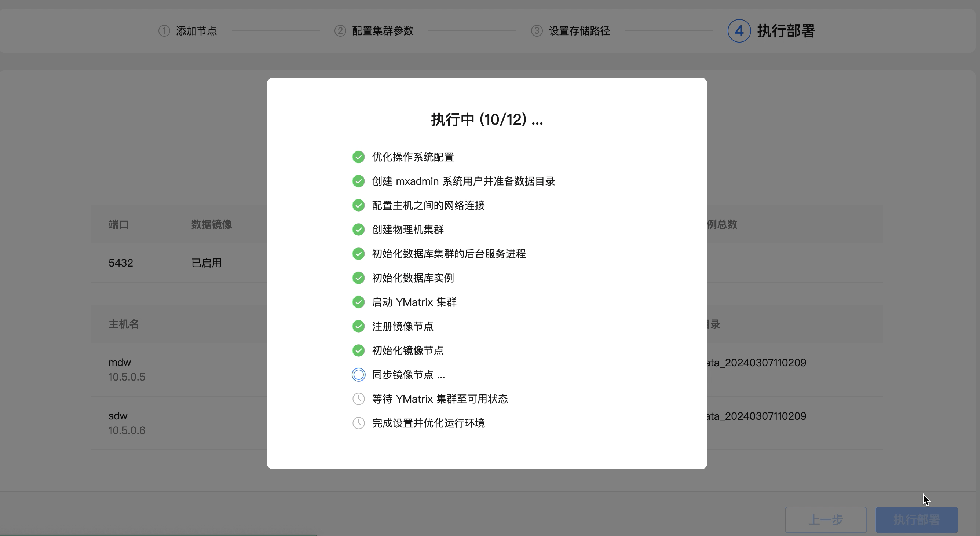Click the green check next to 启动 YMatrix 集群
Viewport: 980px width, 536px height.
point(358,302)
